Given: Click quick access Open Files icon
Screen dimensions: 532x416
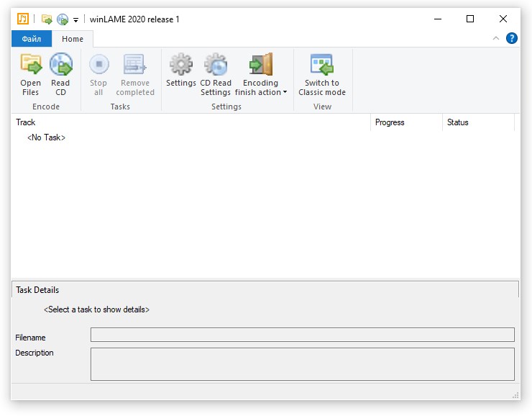Looking at the screenshot, I should [47, 19].
